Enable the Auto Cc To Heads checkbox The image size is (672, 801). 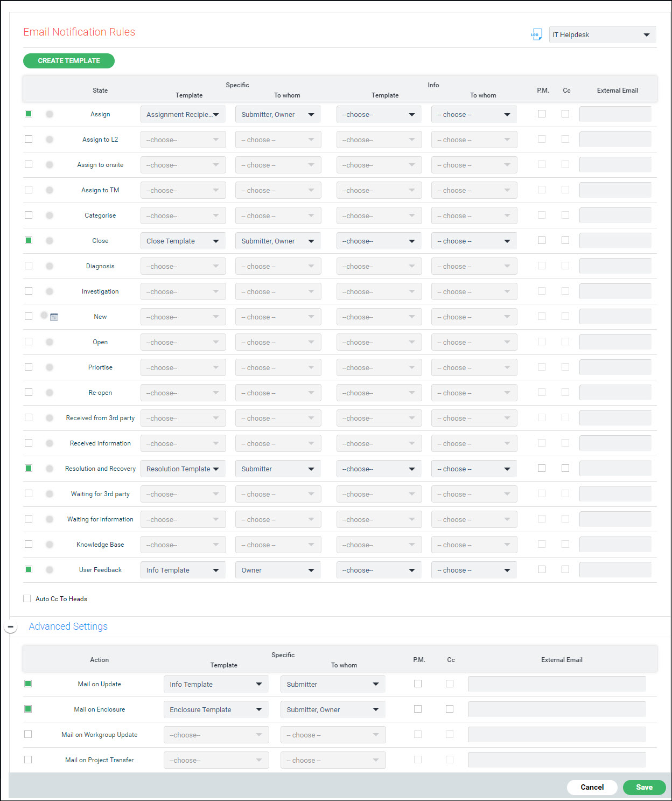(x=27, y=598)
